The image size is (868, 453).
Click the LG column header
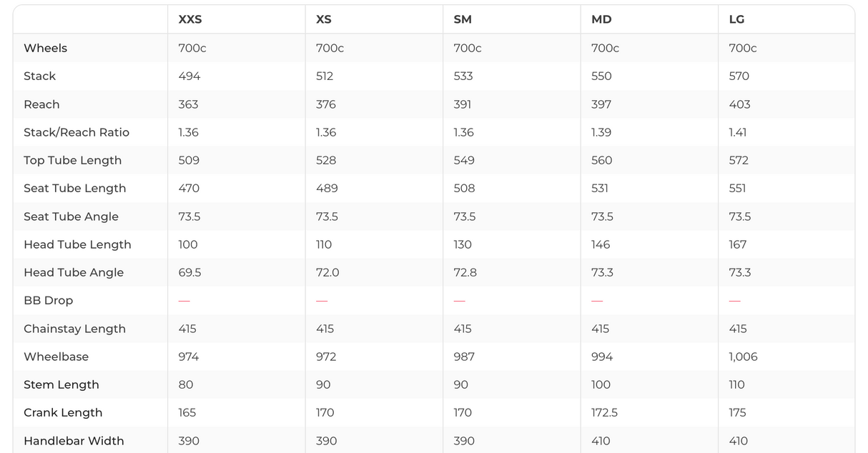click(736, 19)
